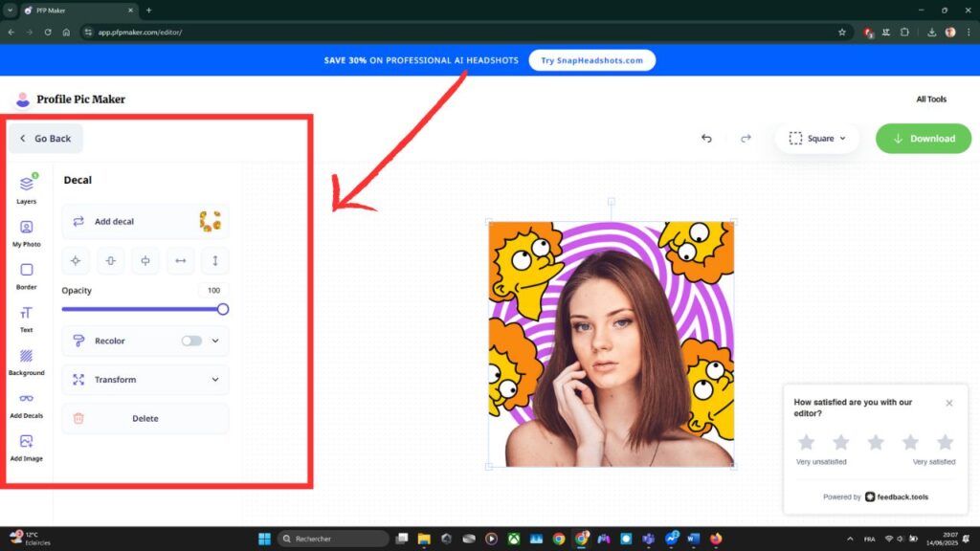Screen dimensions: 980x551
Task: Go back in browser history
Action: click(11, 32)
